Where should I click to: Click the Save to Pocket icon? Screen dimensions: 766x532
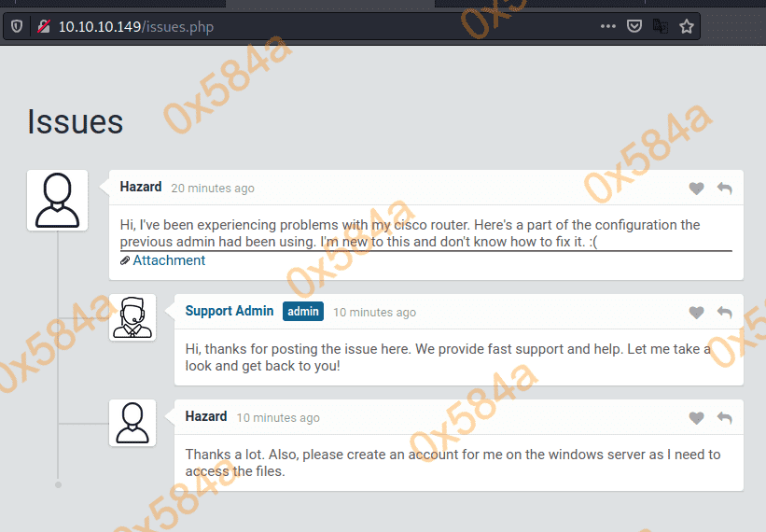tap(634, 26)
